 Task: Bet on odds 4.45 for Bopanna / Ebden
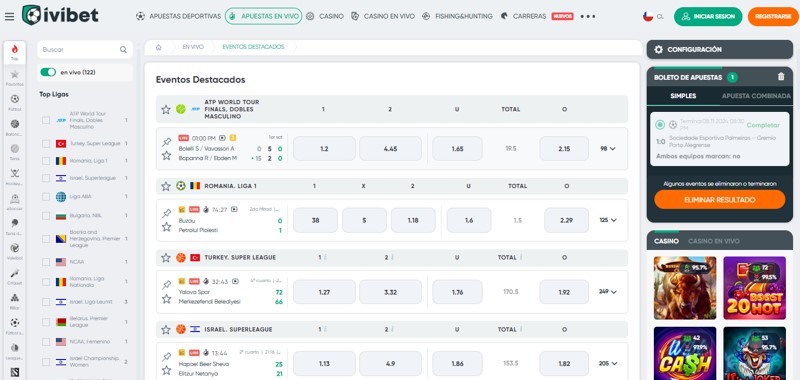(x=390, y=149)
